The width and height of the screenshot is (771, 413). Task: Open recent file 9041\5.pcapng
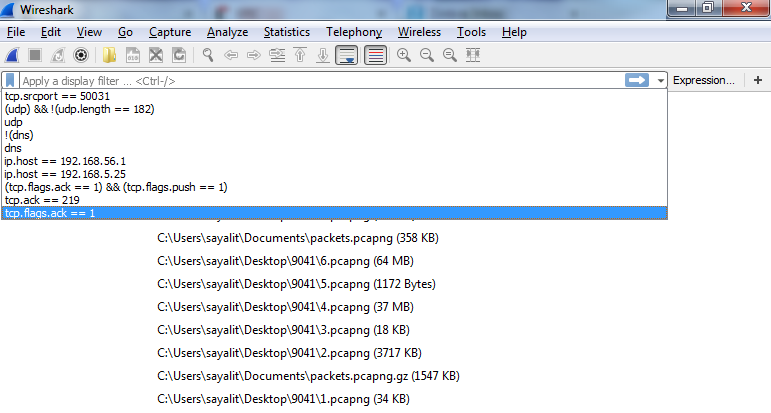coord(296,284)
